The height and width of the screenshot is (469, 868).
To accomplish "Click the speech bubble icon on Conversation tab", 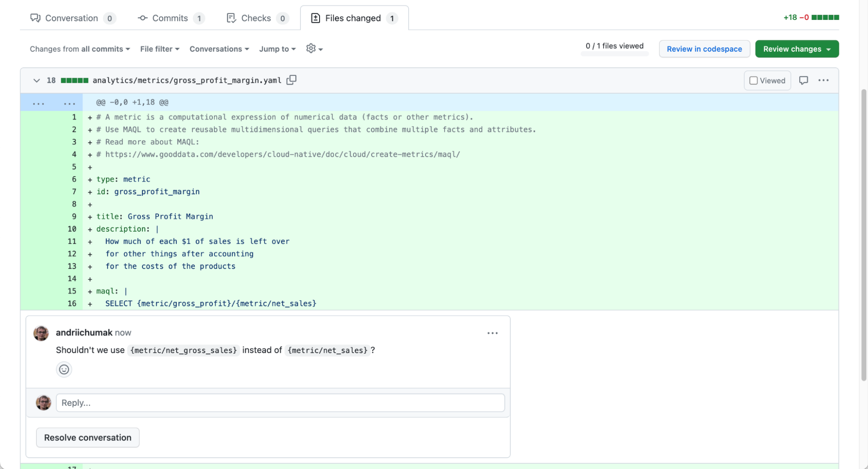I will pos(36,18).
